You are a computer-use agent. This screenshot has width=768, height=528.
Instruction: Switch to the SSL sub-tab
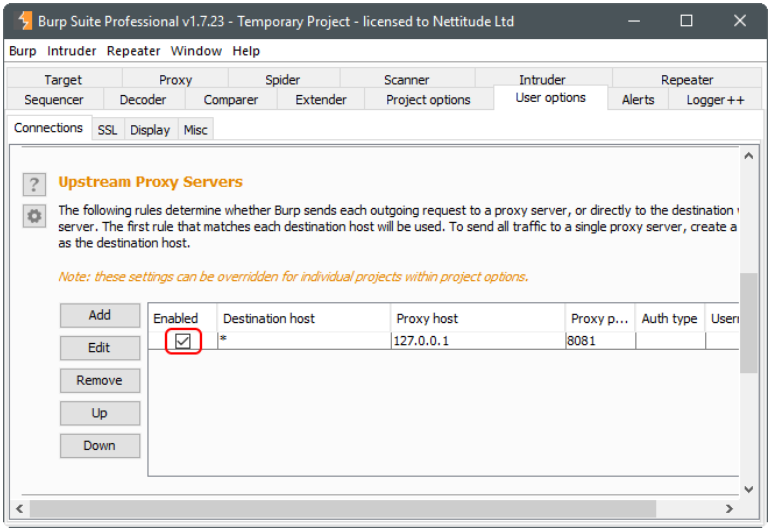(107, 130)
